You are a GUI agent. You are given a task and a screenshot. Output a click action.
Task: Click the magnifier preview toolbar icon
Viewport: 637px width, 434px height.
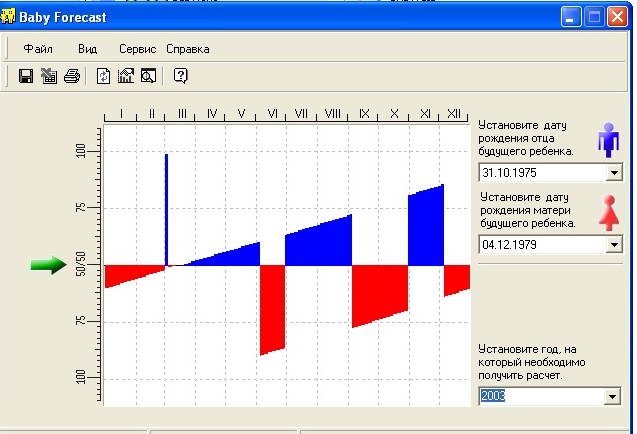(x=147, y=76)
